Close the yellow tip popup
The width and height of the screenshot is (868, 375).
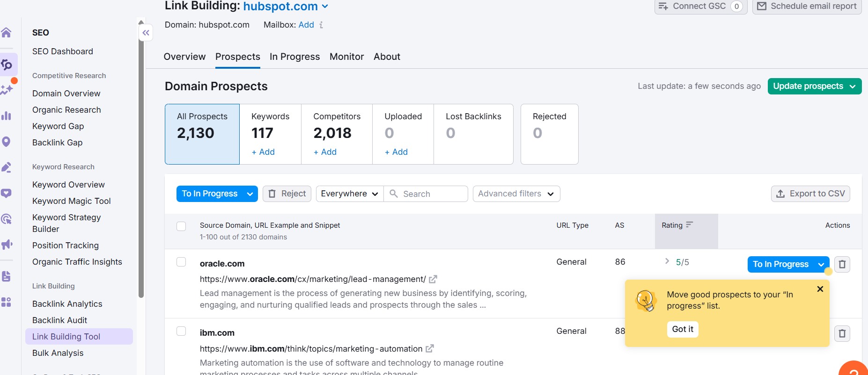820,289
